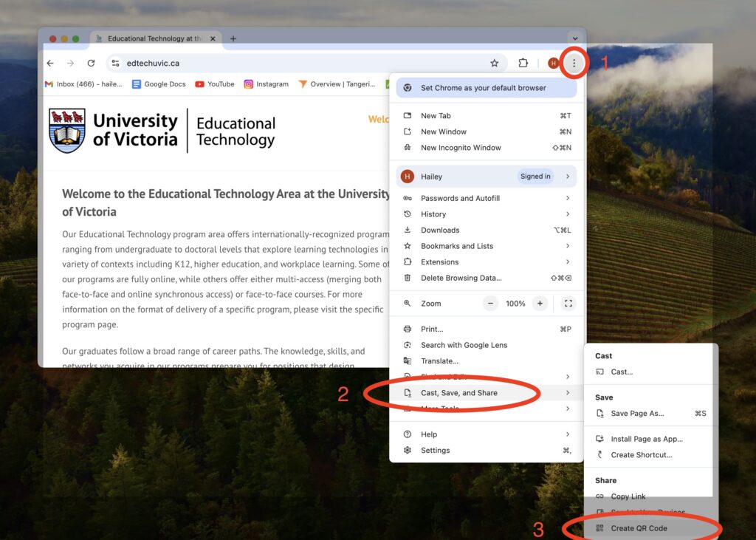756x540 pixels.
Task: Select Copy Link in Share section
Action: click(x=651, y=496)
